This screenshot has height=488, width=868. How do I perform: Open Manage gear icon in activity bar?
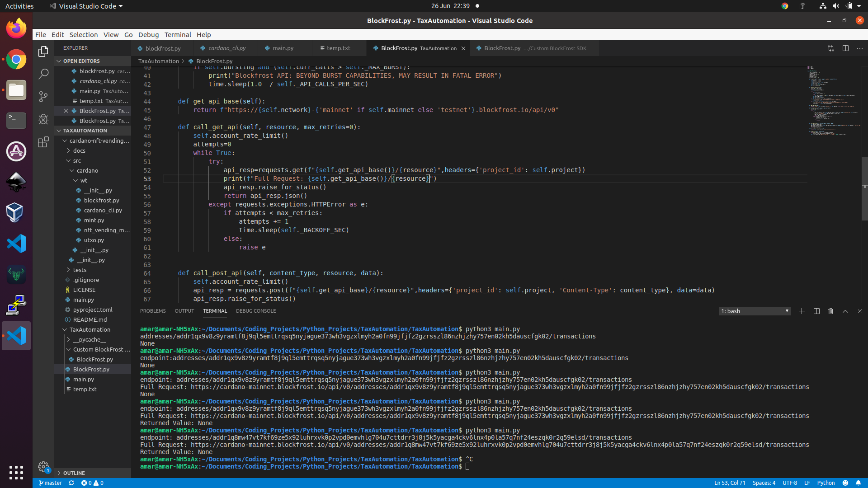click(43, 466)
